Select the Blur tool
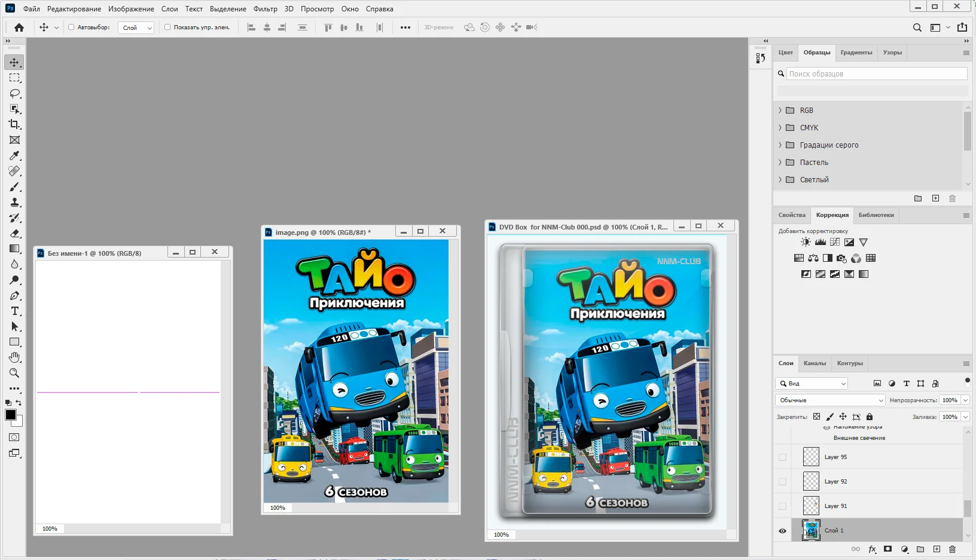This screenshot has height=560, width=976. point(14,264)
